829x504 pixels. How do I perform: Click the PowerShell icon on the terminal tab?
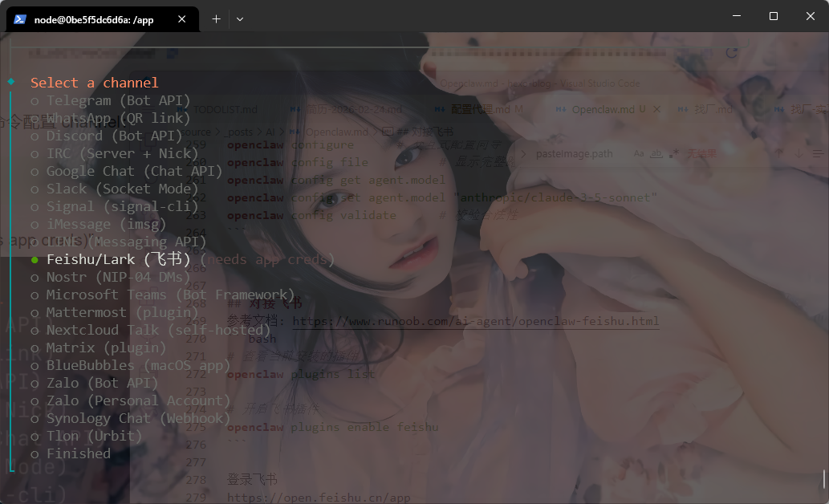[x=20, y=19]
